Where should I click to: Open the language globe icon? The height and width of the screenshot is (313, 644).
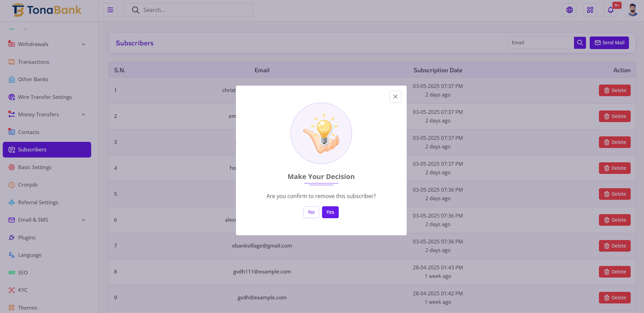click(x=569, y=10)
